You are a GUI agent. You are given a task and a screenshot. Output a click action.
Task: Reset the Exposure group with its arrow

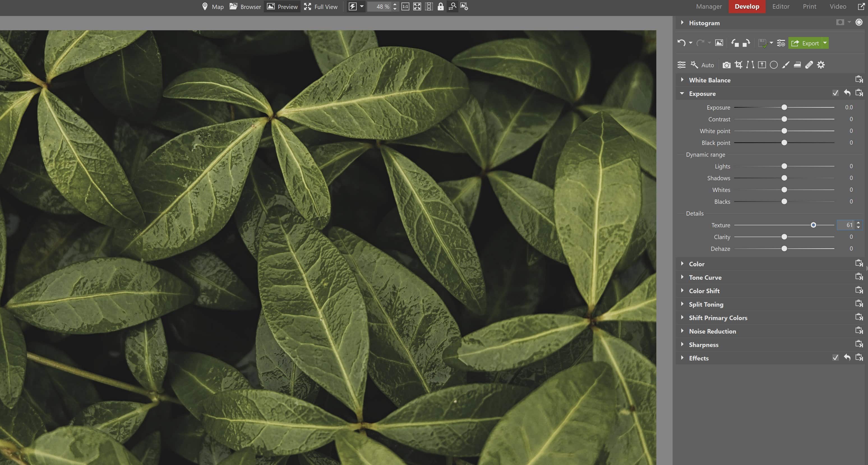[x=847, y=93]
